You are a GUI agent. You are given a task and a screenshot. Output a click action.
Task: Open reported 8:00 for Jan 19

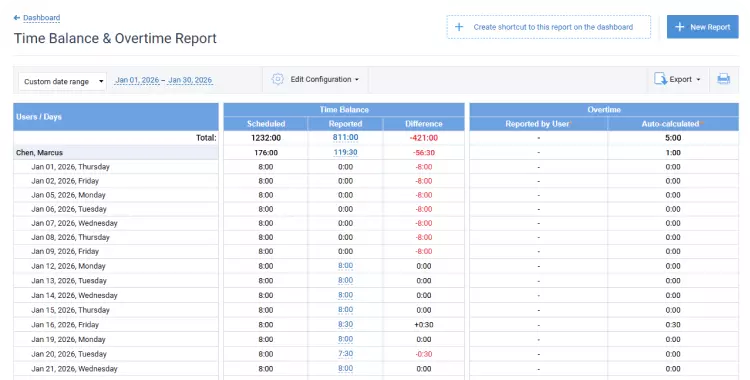(345, 339)
